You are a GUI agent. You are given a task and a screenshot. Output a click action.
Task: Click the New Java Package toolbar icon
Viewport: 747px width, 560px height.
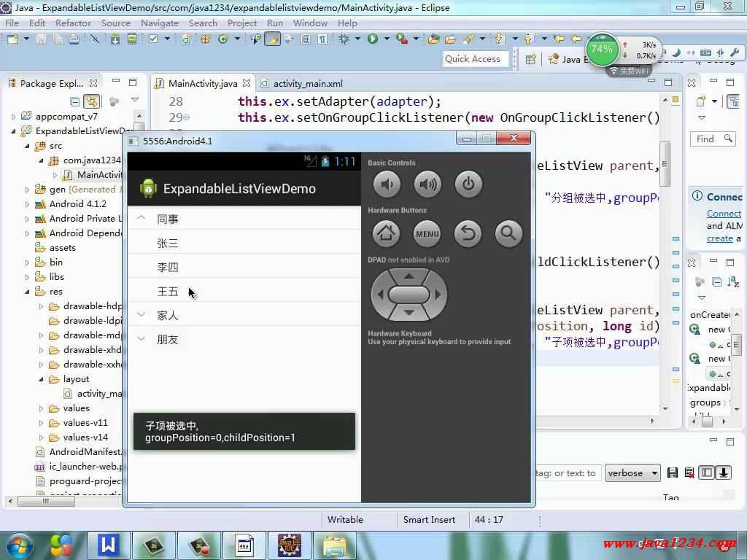click(x=205, y=39)
